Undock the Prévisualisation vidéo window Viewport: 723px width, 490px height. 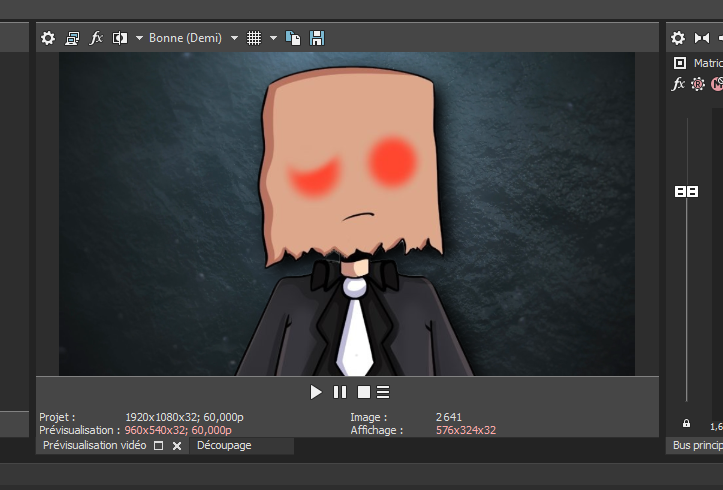click(159, 446)
